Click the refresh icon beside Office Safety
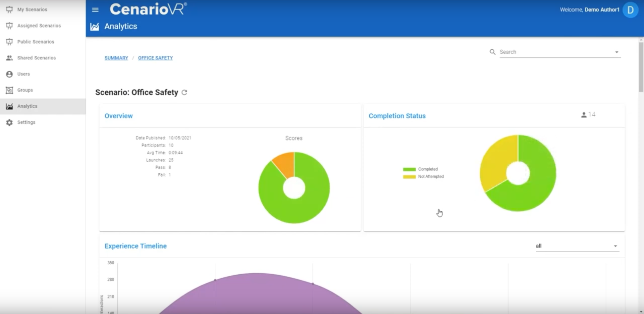The image size is (644, 314). (184, 92)
